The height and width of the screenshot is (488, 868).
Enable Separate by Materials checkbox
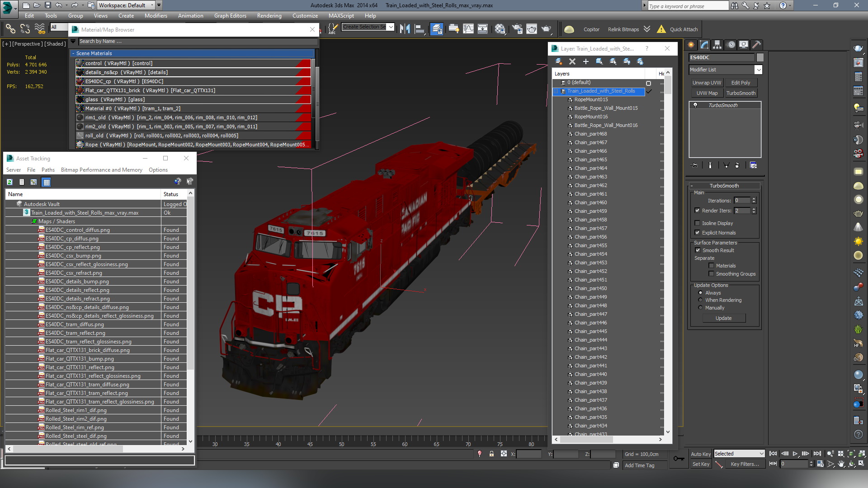[x=711, y=266]
